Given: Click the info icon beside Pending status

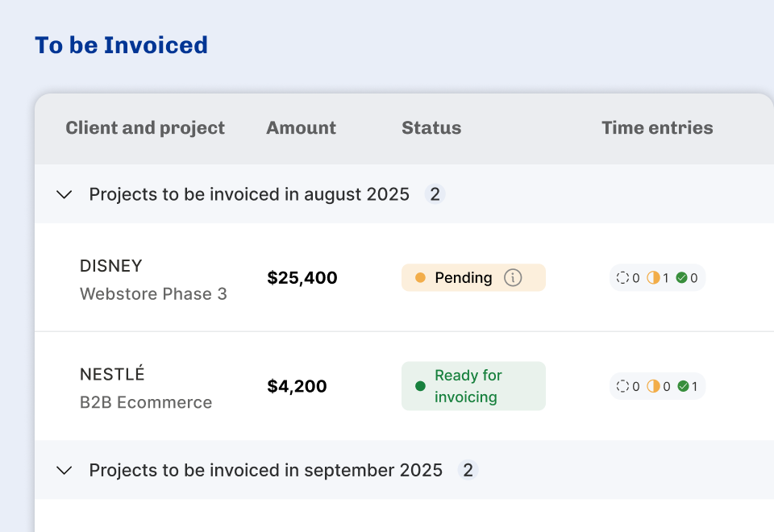Looking at the screenshot, I should pos(513,277).
